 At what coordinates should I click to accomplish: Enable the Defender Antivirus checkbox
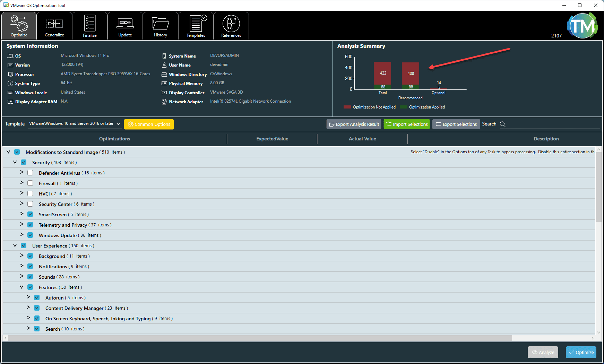[x=30, y=172]
